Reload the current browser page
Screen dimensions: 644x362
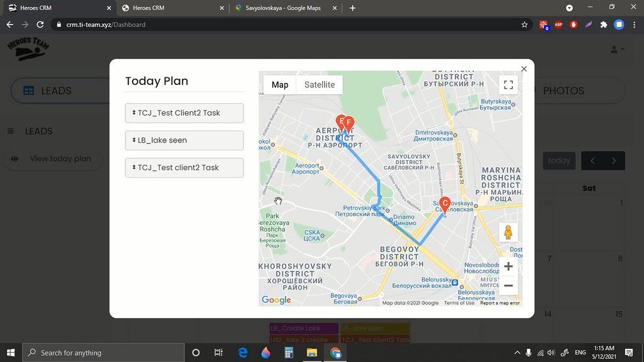(40, 25)
